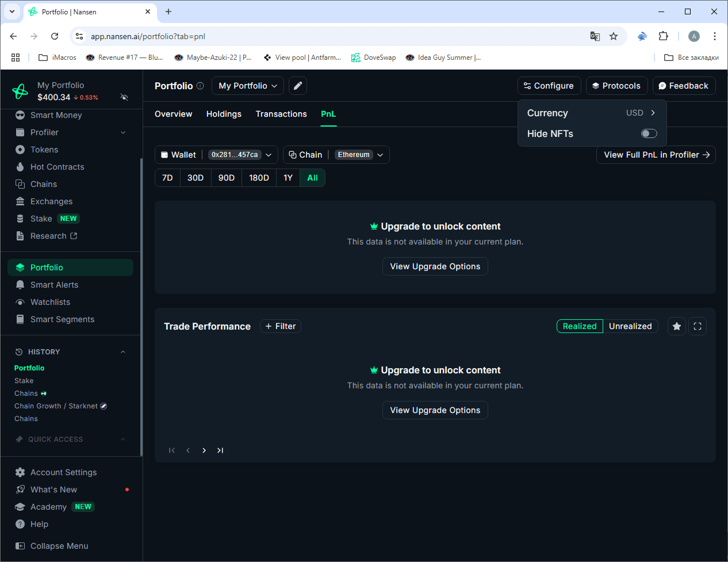Expand Profiler sidebar section
Screen dimensions: 728x562
pyautogui.click(x=123, y=132)
